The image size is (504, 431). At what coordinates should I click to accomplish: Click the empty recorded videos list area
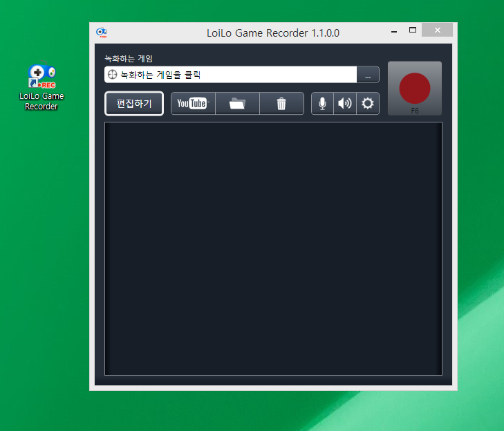tap(273, 248)
